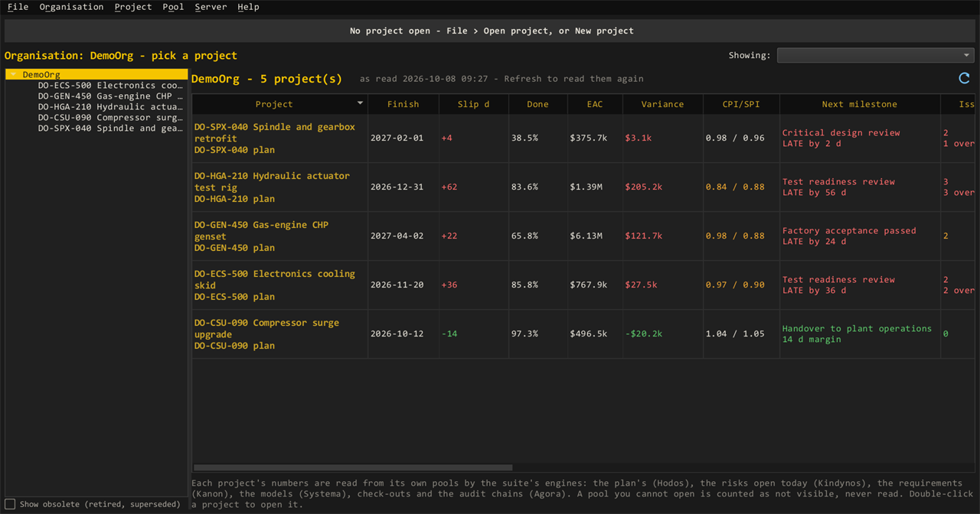Screen dimensions: 980x514
Task: Open the Pool menu
Action: pos(173,7)
